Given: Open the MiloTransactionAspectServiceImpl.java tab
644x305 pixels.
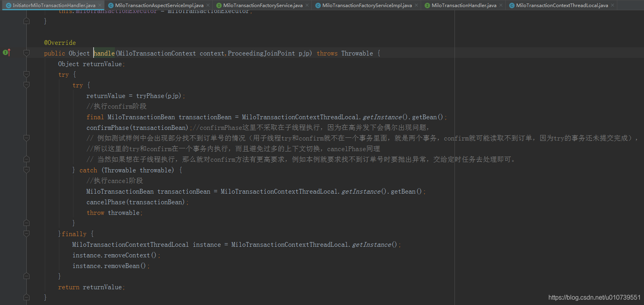Looking at the screenshot, I should pos(159,6).
